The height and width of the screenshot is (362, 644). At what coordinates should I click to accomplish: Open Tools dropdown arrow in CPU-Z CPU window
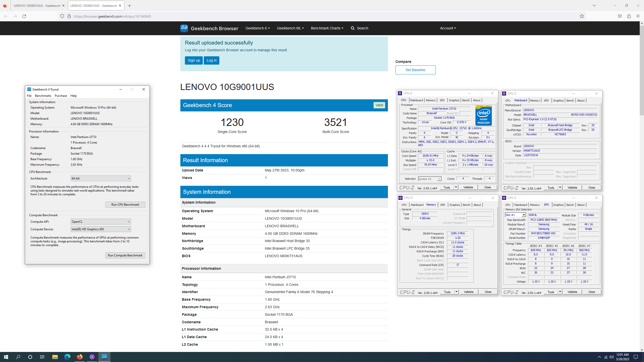point(456,187)
